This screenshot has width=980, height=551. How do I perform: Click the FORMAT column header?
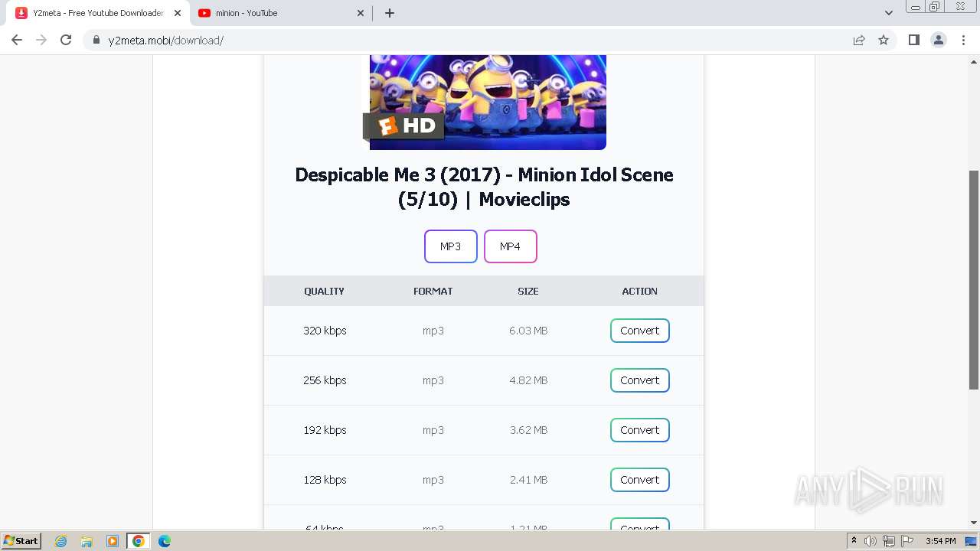(433, 292)
